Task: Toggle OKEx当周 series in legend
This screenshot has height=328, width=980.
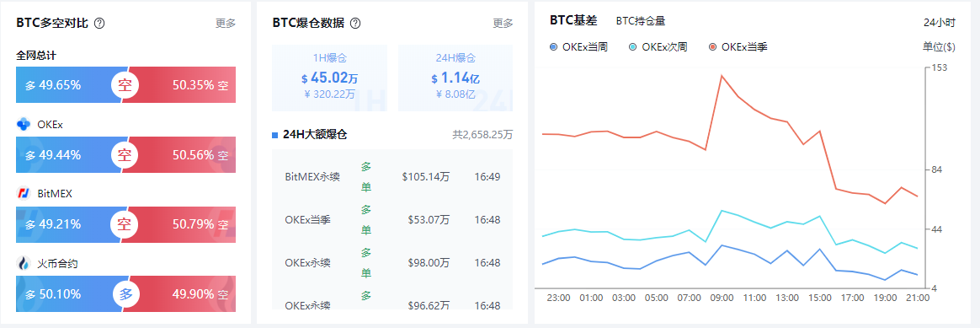Action: click(578, 47)
